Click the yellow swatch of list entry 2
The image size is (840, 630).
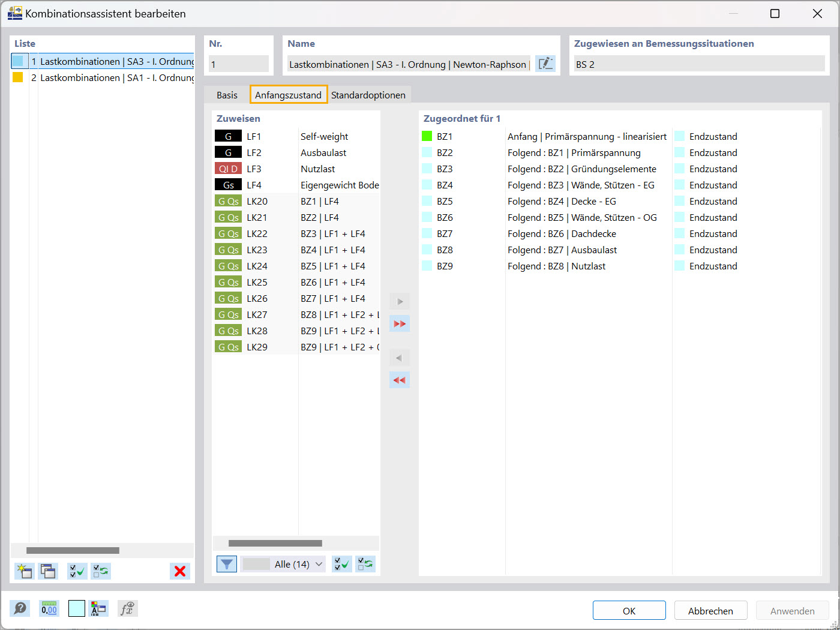pyautogui.click(x=18, y=77)
